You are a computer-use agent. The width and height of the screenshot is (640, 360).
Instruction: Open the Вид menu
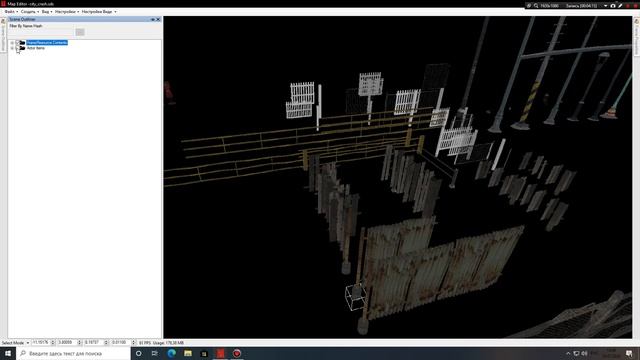47,12
